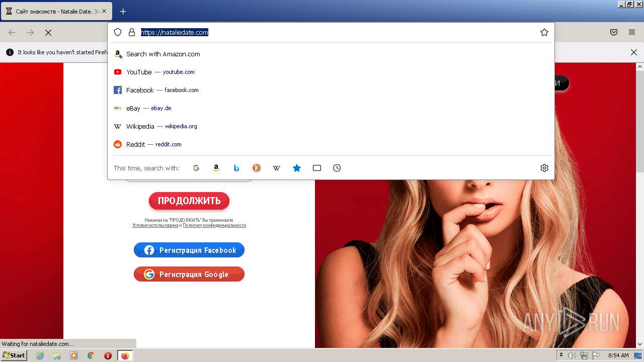Launch Opera from taskbar
644x362 pixels.
pyautogui.click(x=108, y=355)
